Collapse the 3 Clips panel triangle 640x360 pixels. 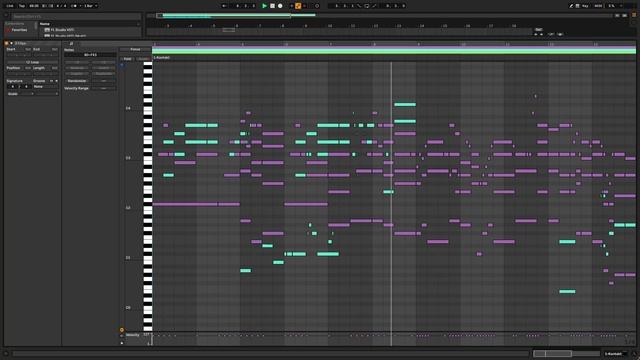tap(11, 43)
